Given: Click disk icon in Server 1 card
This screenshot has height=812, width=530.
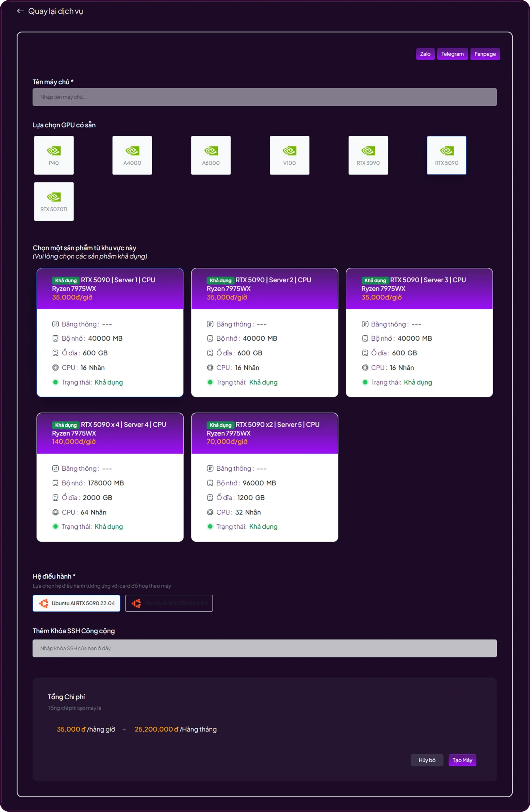Looking at the screenshot, I should [55, 353].
